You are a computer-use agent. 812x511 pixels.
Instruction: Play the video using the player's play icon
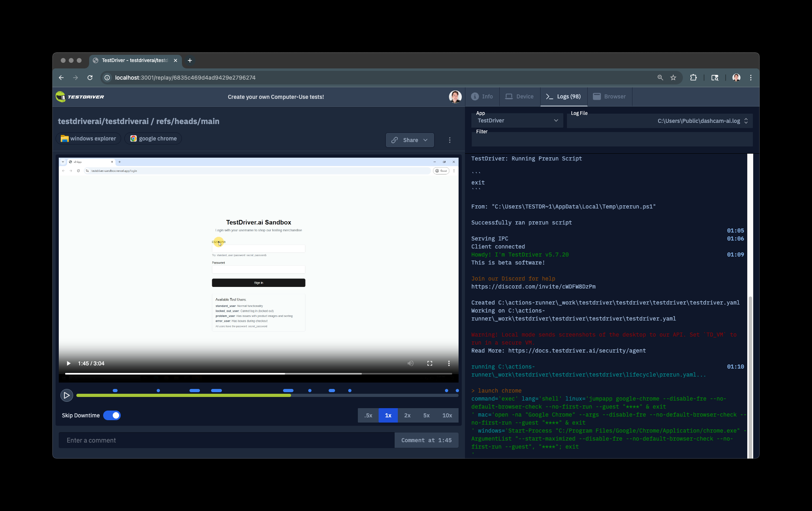pos(68,363)
